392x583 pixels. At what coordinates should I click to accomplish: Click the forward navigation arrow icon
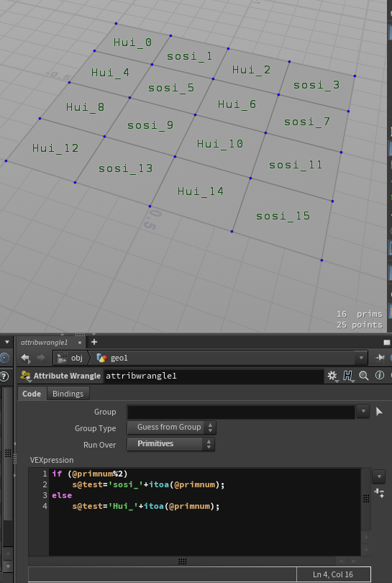point(41,358)
